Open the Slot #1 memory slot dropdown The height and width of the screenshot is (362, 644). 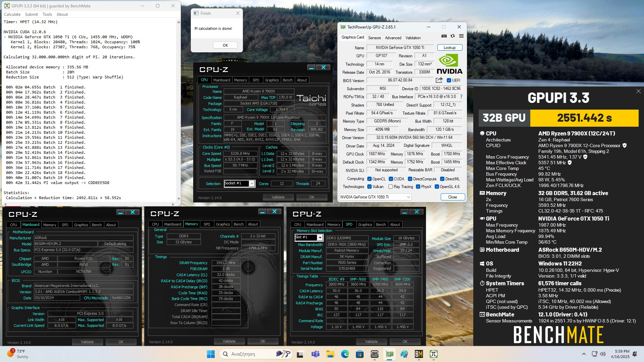(309, 237)
